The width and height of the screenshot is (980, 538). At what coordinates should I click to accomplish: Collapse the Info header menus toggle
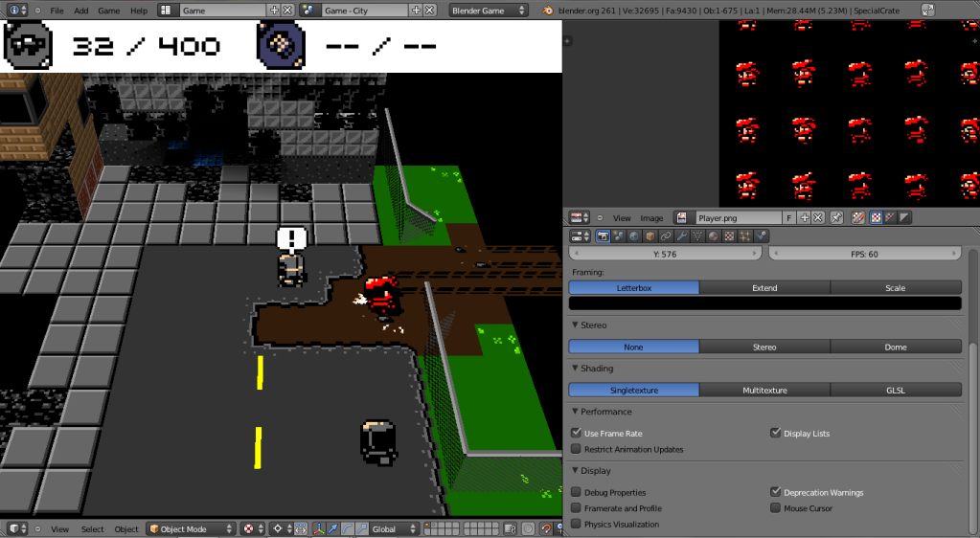pos(37,11)
